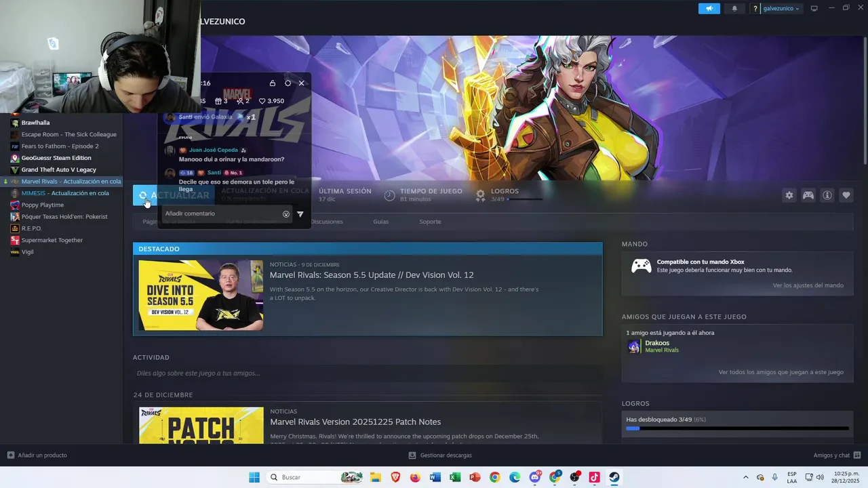868x488 pixels.
Task: Open the Steam announcements megaphone icon
Action: [709, 9]
